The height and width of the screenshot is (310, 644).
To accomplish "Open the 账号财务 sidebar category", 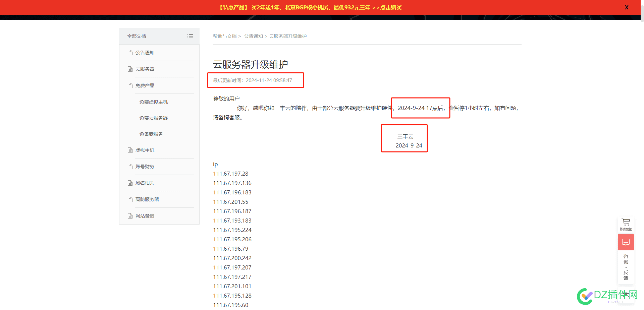I will [145, 167].
